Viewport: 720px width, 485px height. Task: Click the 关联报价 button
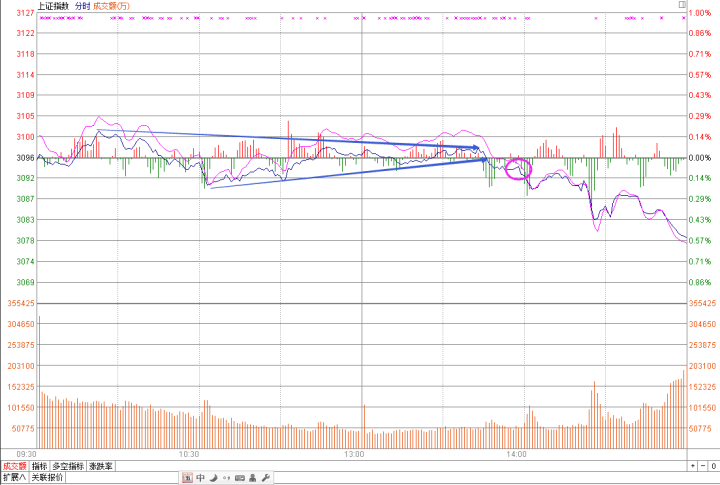(47, 478)
